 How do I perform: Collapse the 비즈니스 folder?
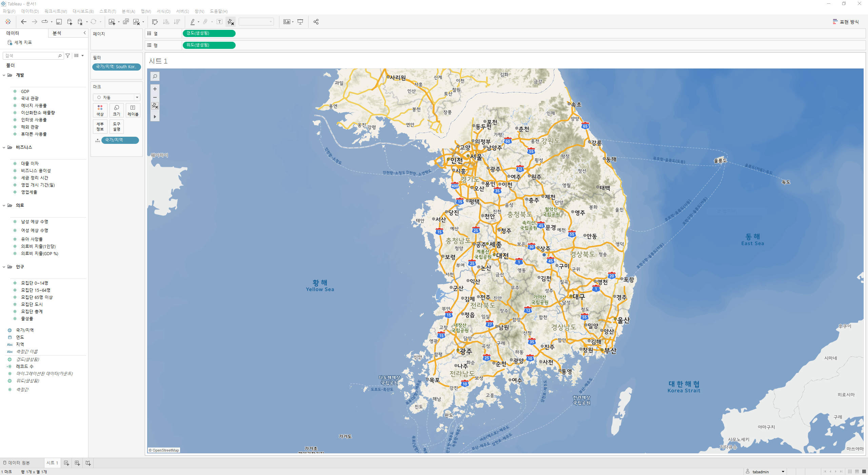coord(4,147)
